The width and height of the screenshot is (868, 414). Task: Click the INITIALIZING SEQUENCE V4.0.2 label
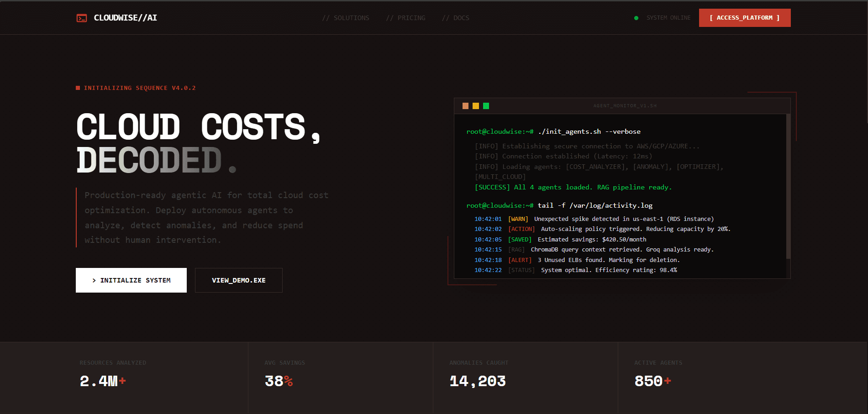click(x=140, y=88)
